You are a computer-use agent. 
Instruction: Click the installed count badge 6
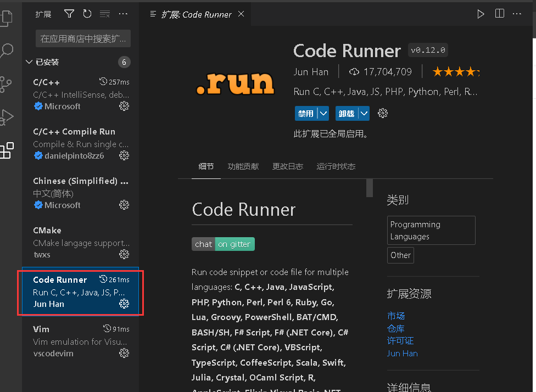pyautogui.click(x=124, y=62)
